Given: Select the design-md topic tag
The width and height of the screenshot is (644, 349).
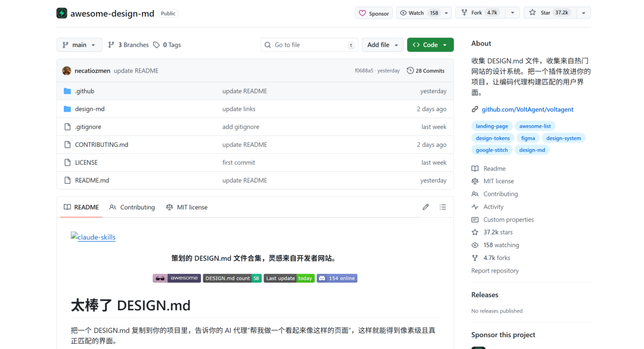Looking at the screenshot, I should [x=532, y=150].
